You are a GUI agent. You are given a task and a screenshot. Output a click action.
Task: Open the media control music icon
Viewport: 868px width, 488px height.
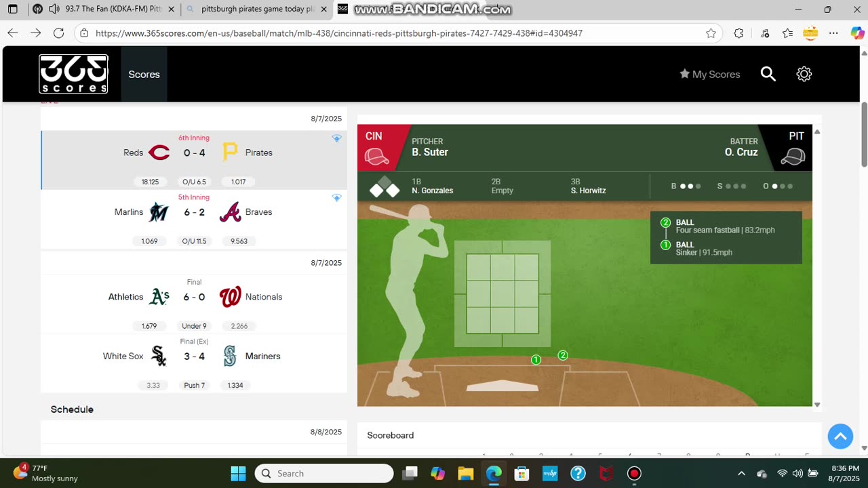[765, 33]
